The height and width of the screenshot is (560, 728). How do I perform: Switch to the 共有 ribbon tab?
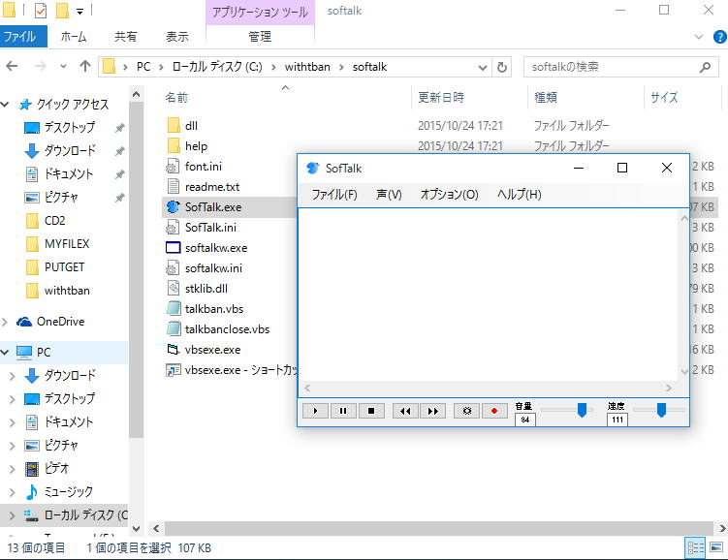(x=126, y=37)
